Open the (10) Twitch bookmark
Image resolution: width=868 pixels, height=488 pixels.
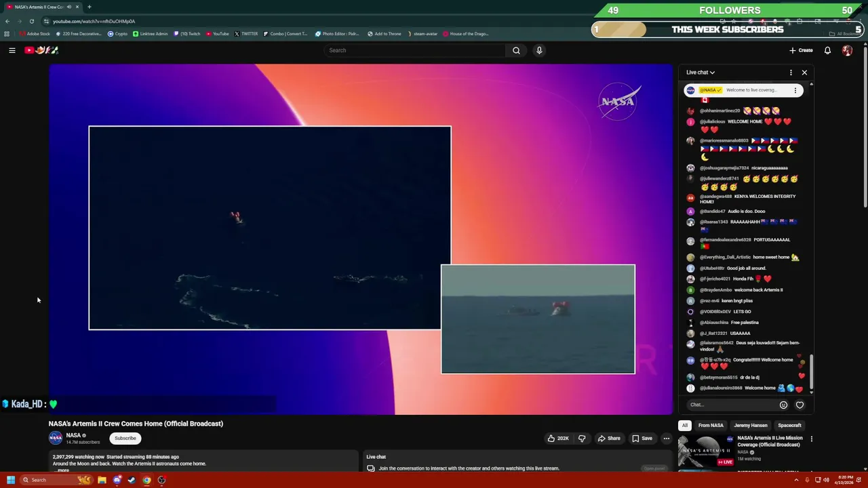[187, 34]
